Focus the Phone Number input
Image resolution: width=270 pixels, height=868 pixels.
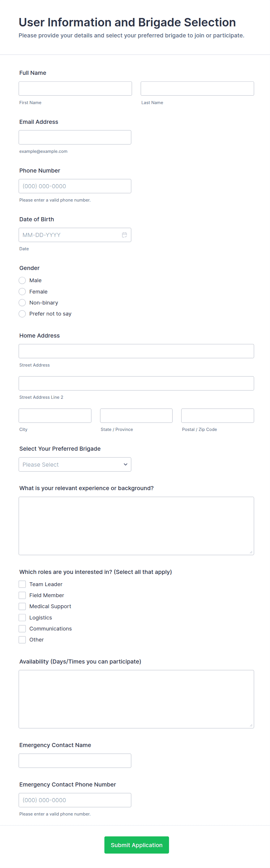75,186
